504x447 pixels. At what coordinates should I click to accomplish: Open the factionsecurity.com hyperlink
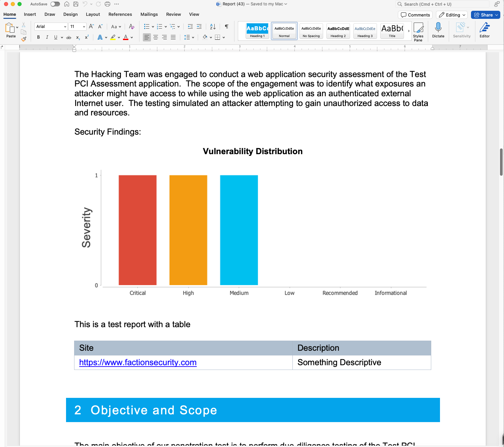[138, 363]
